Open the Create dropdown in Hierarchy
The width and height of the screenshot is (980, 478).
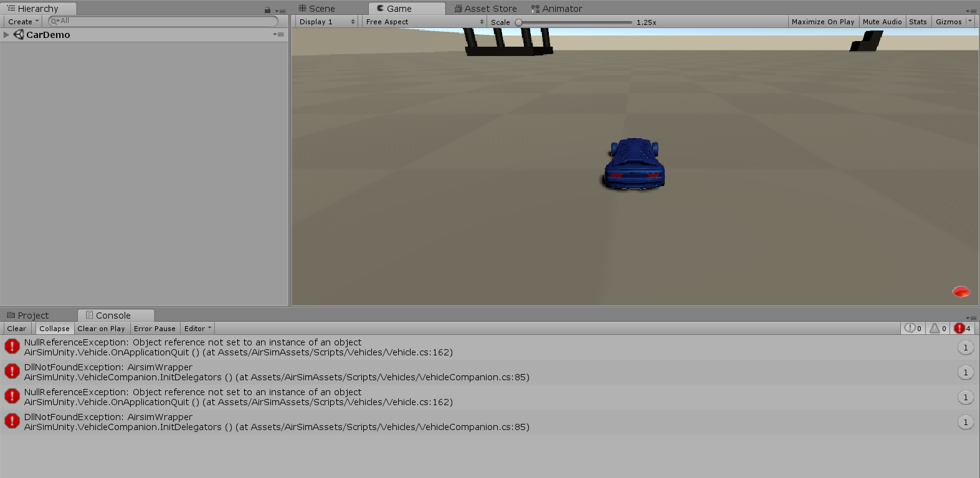point(24,22)
